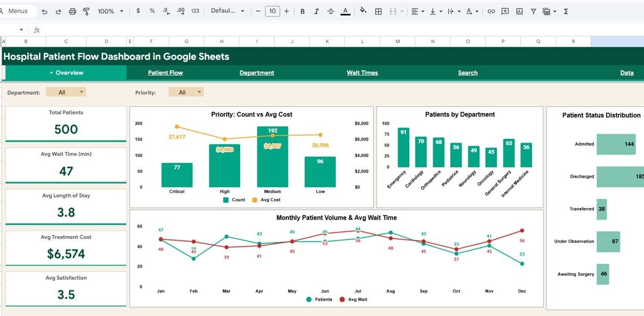
Task: Click the Functions sigma icon
Action: (x=566, y=11)
